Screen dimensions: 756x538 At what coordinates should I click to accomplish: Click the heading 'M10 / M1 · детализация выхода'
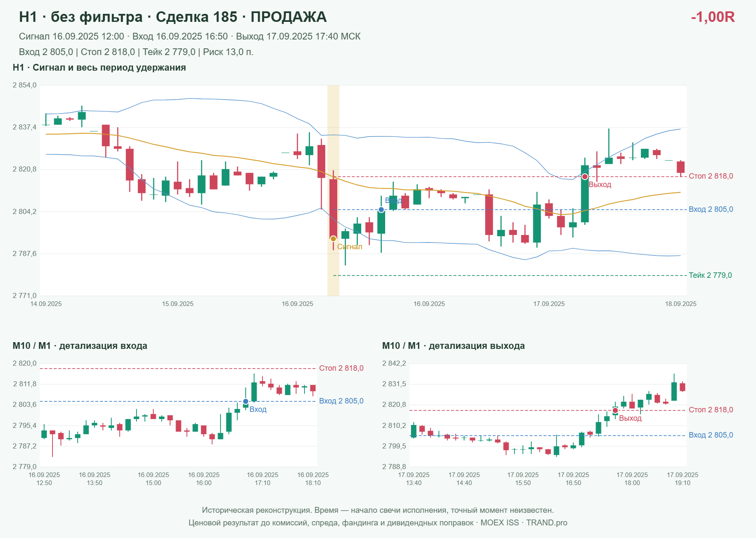pyautogui.click(x=454, y=346)
